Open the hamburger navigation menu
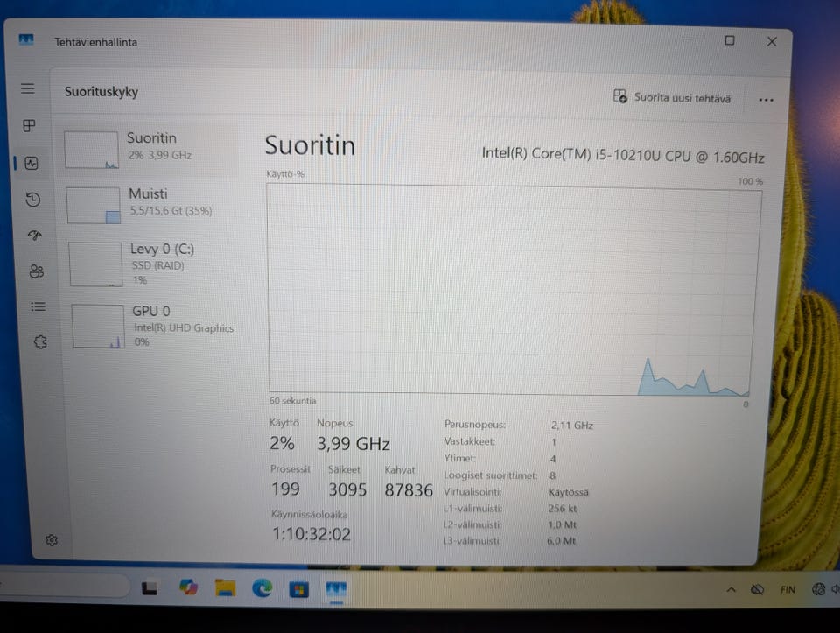The image size is (840, 633). 28,88
